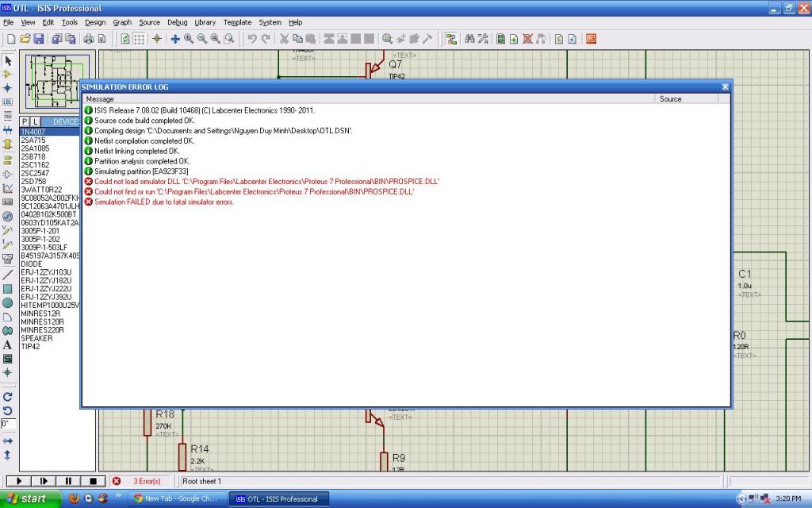Viewport: 812px width, 508px height.
Task: Select the 2D Box graphics tool
Action: (8, 289)
